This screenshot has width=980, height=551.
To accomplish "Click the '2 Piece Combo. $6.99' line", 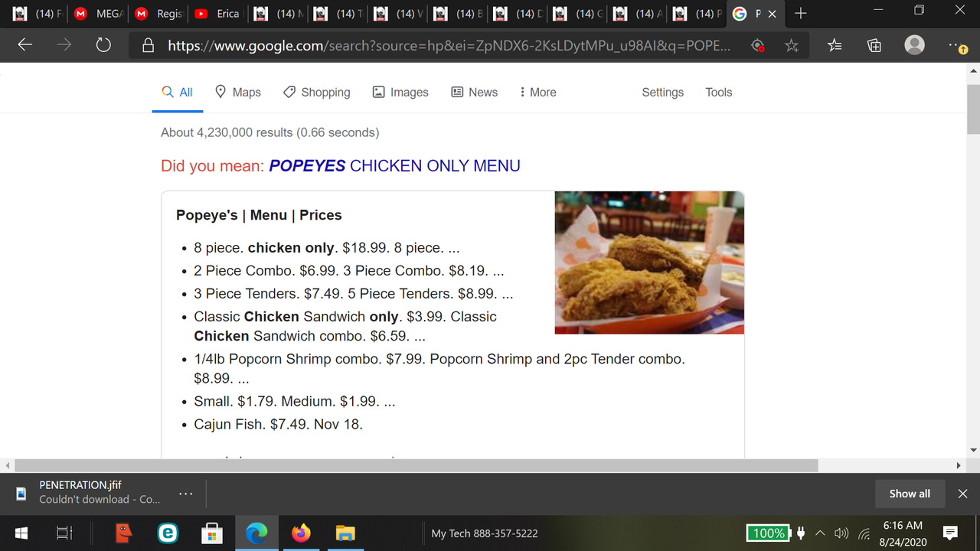I will (x=349, y=271).
